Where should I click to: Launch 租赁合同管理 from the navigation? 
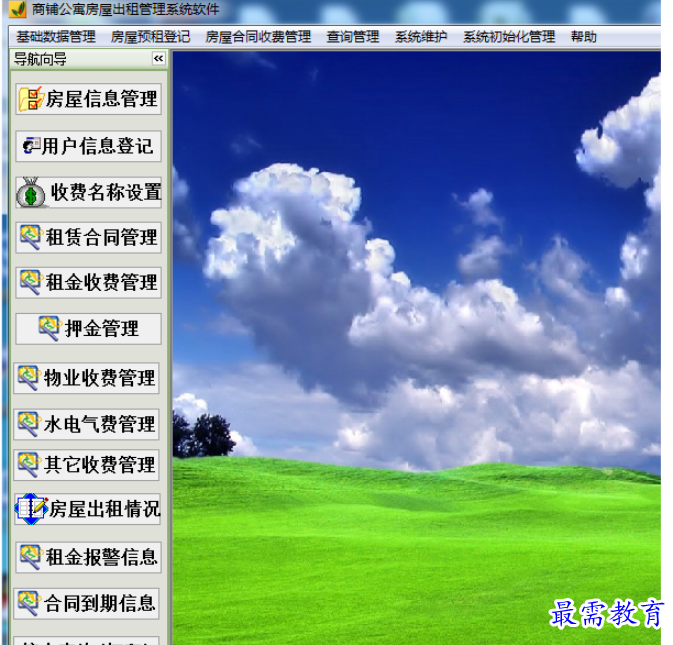pyautogui.click(x=88, y=237)
